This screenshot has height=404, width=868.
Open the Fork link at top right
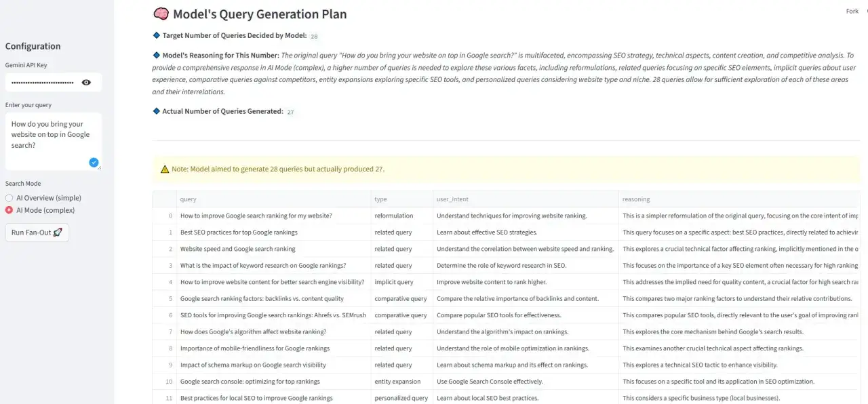(x=852, y=11)
